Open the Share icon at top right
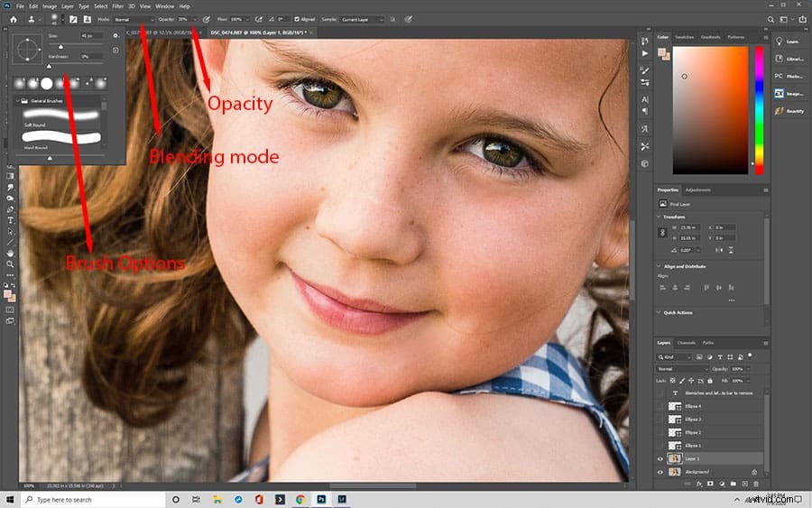The height and width of the screenshot is (508, 812). (802, 20)
